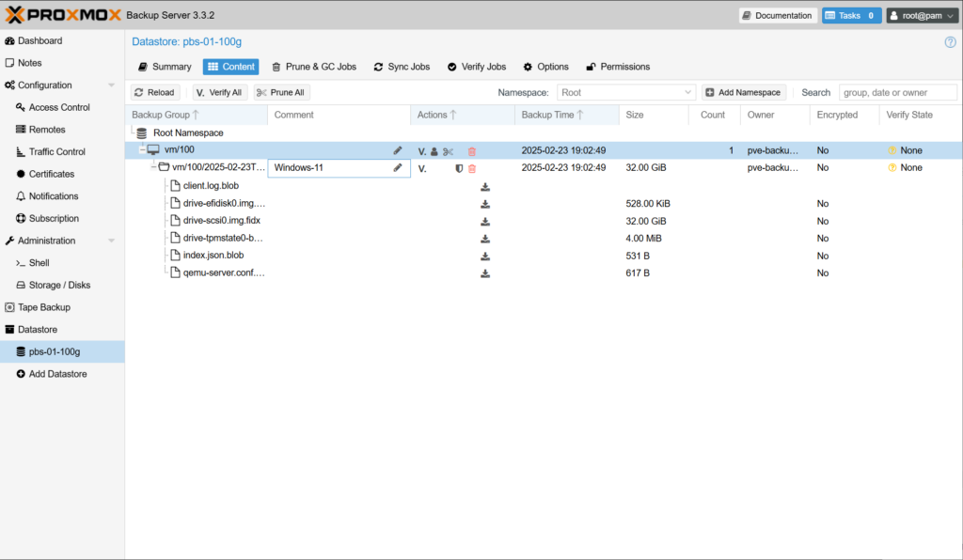963x560 pixels.
Task: Collapse the vm/100/2025-02-23T snapshot node
Action: pyautogui.click(x=154, y=167)
